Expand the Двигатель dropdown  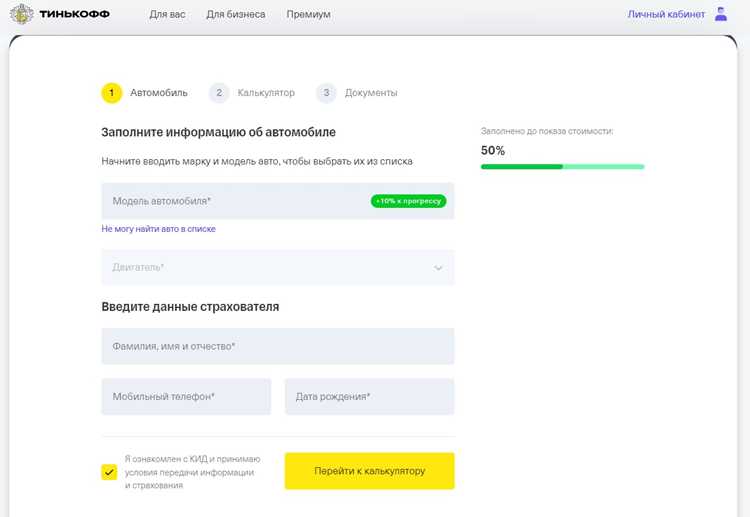[278, 267]
